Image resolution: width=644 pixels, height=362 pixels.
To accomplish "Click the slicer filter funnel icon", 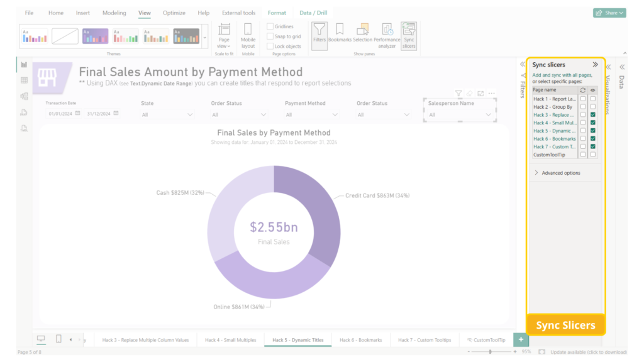I will coord(458,94).
